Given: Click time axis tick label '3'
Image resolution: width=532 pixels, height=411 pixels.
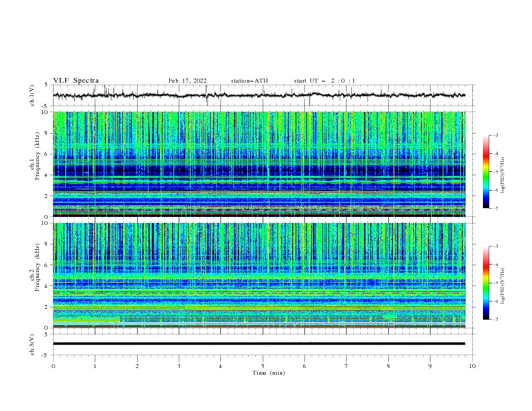Looking at the screenshot, I should 179,366.
